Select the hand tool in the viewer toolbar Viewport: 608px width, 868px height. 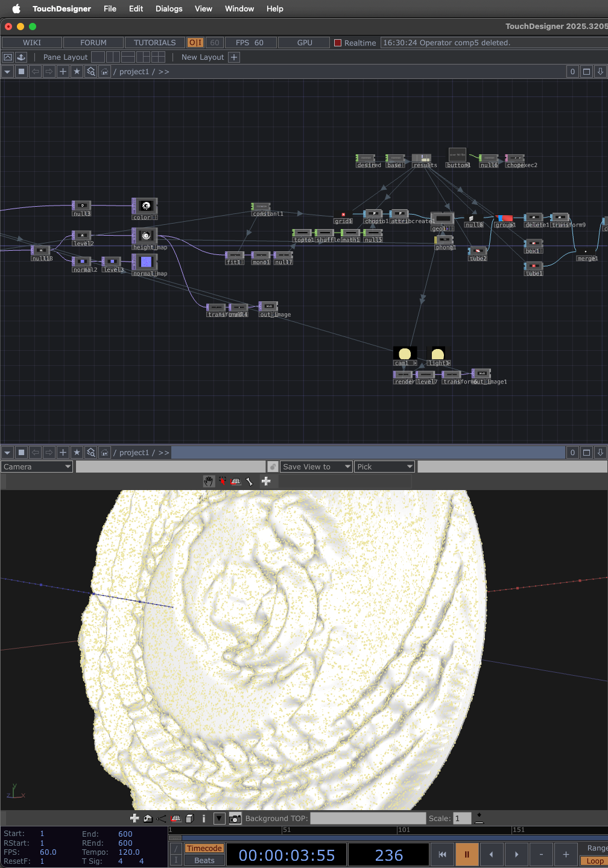tap(209, 481)
